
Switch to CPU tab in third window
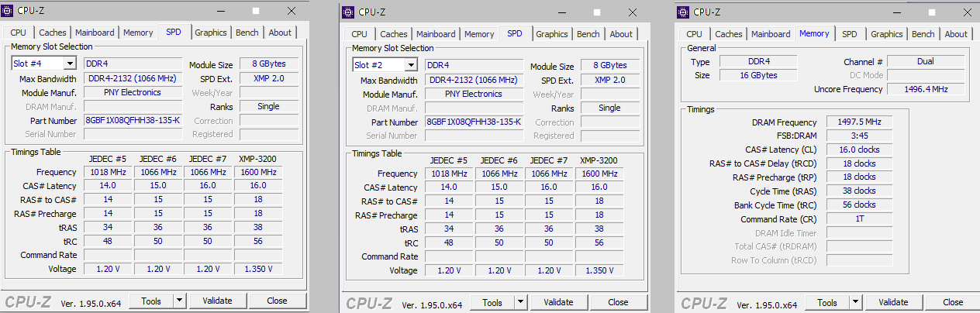tap(695, 34)
